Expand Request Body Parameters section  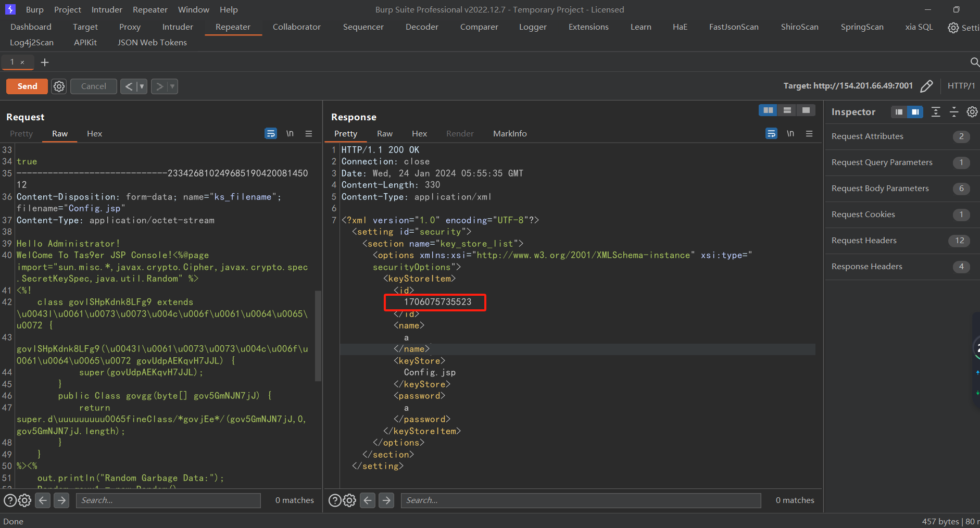pos(901,188)
